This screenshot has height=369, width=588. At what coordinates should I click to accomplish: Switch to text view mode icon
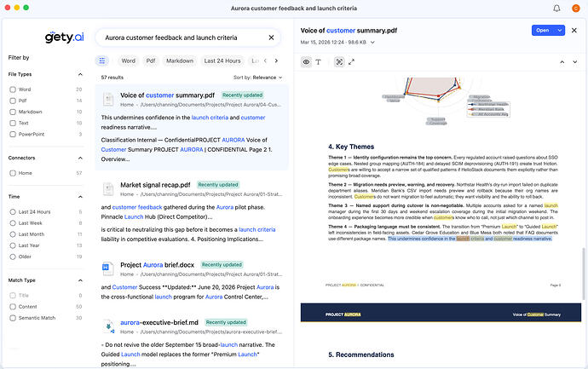coord(319,62)
